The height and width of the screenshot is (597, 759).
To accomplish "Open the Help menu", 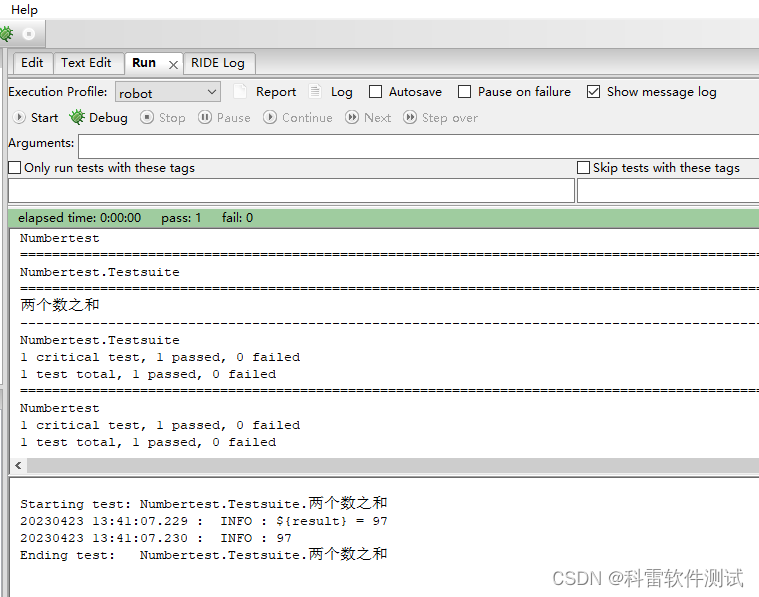I will click(x=24, y=10).
